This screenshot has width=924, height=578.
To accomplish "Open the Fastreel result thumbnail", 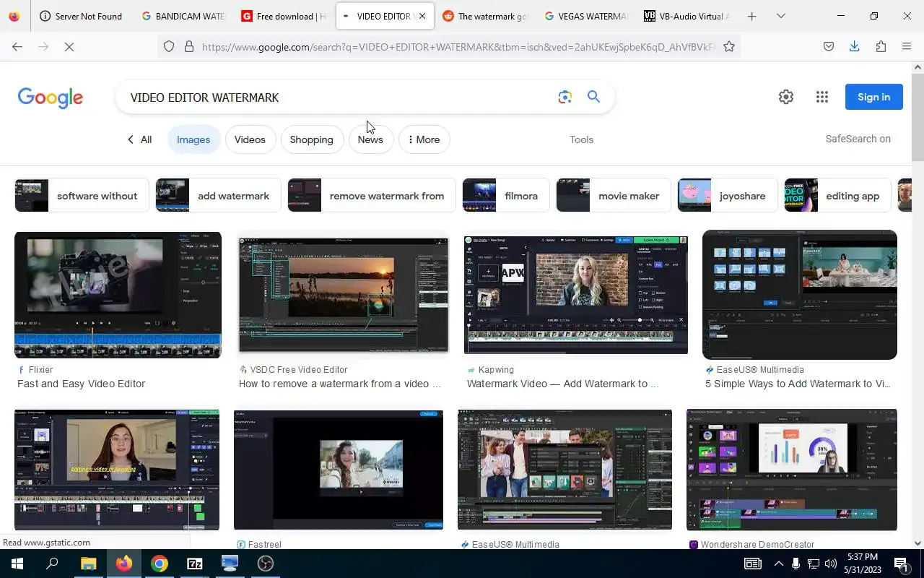I will coord(339,470).
